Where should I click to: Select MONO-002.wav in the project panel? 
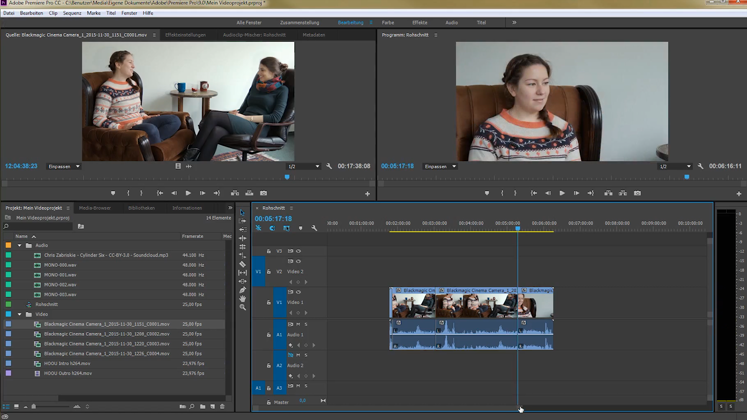(58, 285)
